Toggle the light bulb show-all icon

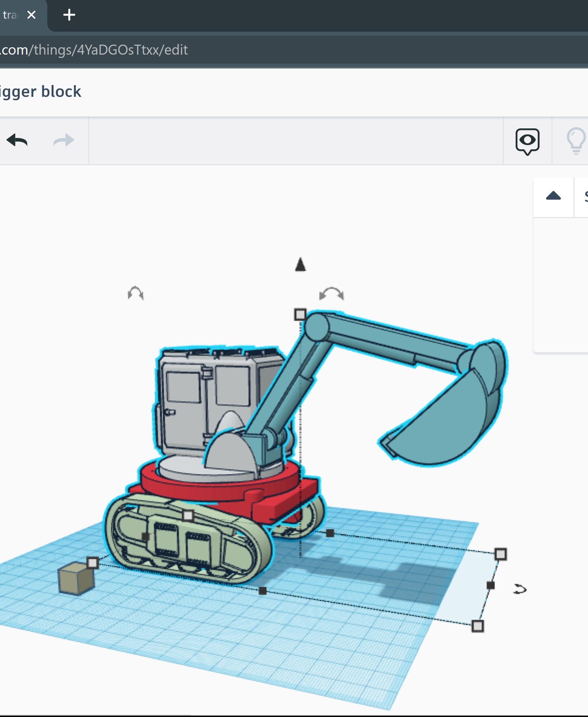(576, 141)
